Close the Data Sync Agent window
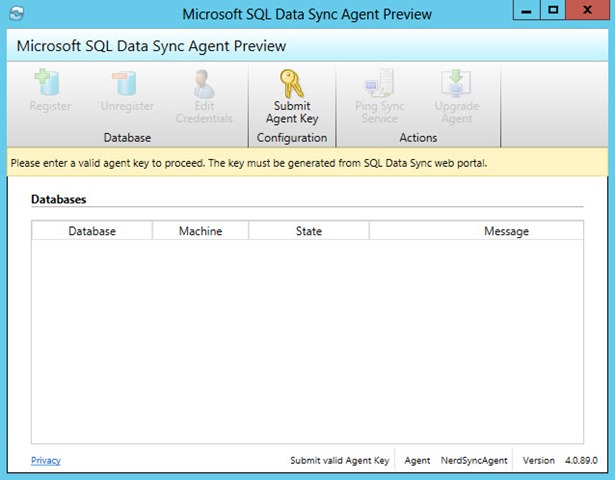The image size is (615, 480). [587, 10]
